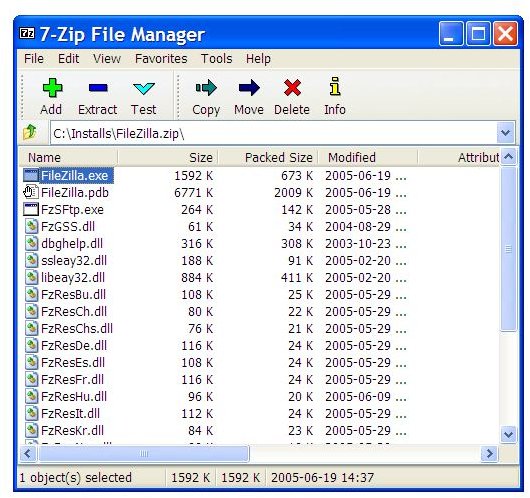Sort by the Attributes column header

[x=459, y=157]
